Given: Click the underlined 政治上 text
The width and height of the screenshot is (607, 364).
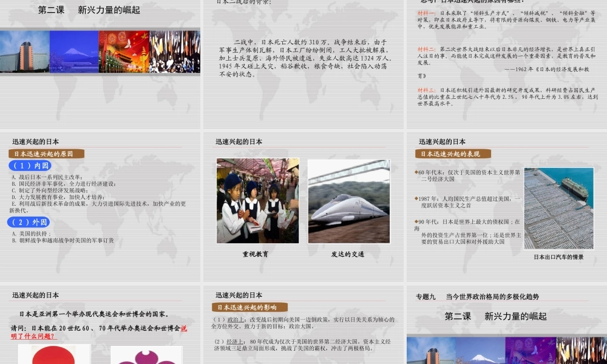Looking at the screenshot, I should (236, 320).
